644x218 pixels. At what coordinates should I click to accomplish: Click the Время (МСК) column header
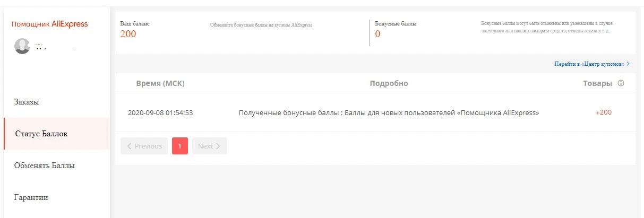coord(160,83)
